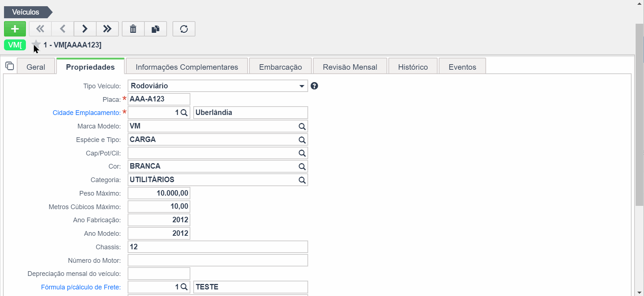Follow the Fórmula p/cálculo de Frete link
The height and width of the screenshot is (296, 644).
tap(81, 287)
